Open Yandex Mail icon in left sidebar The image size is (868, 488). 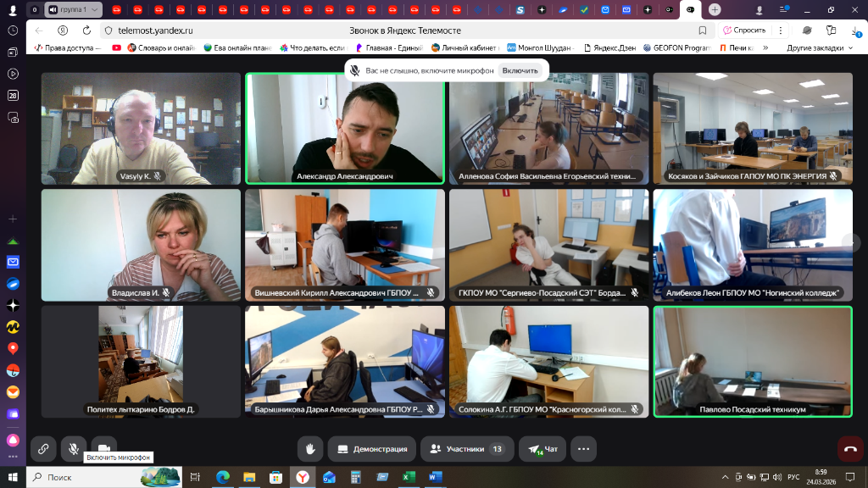click(13, 262)
